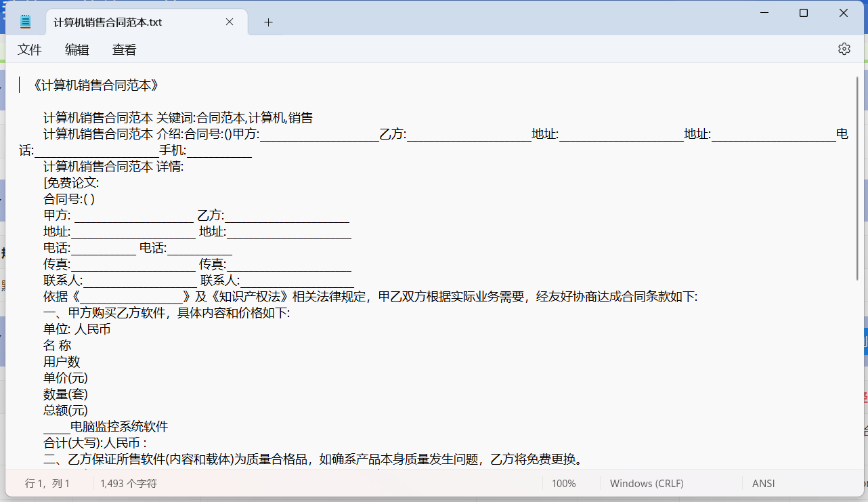Click the 行1, 列1 cursor position indicator
868x502 pixels.
pos(47,483)
